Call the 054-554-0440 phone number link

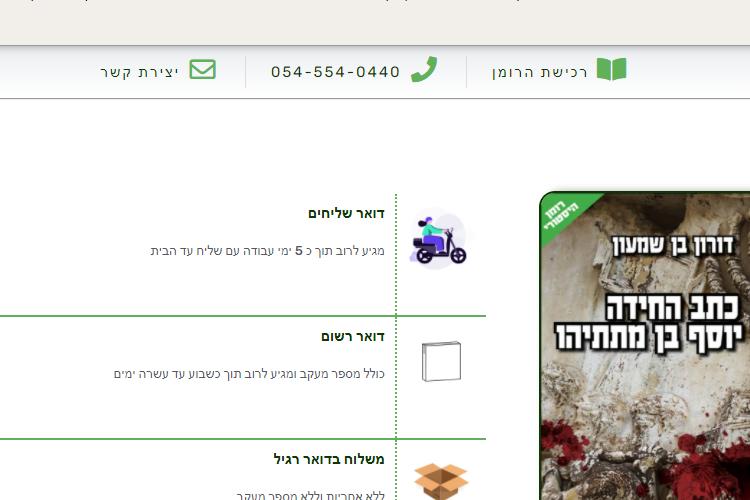point(335,72)
